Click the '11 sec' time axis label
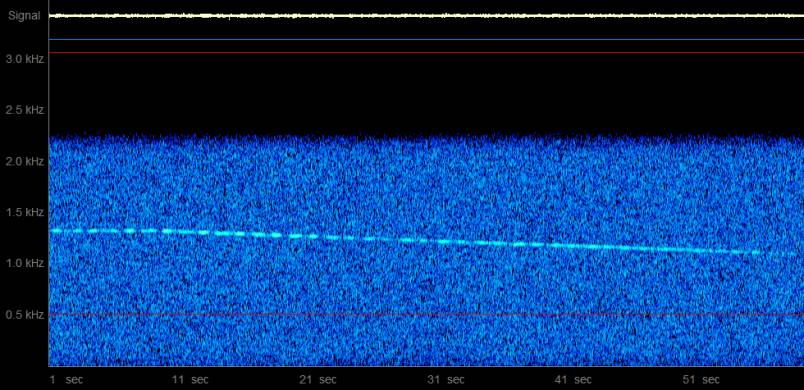Viewport: 804px width, 390px height. (190, 380)
